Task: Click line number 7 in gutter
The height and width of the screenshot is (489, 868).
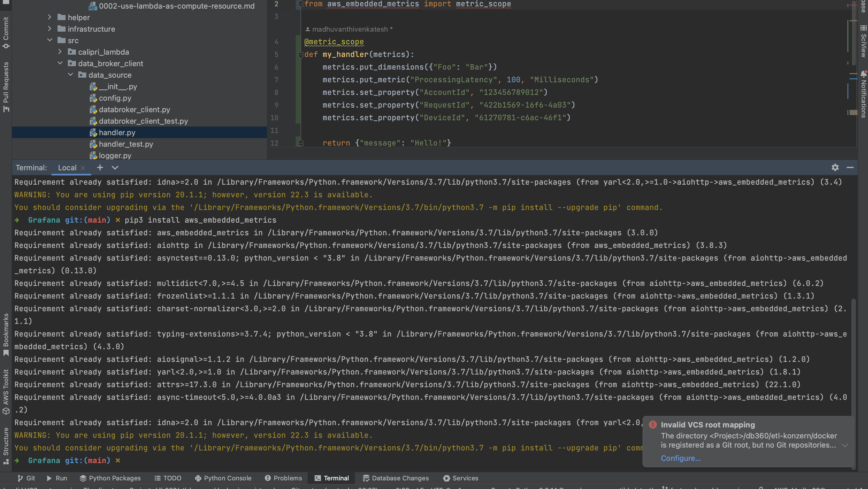Action: (276, 80)
